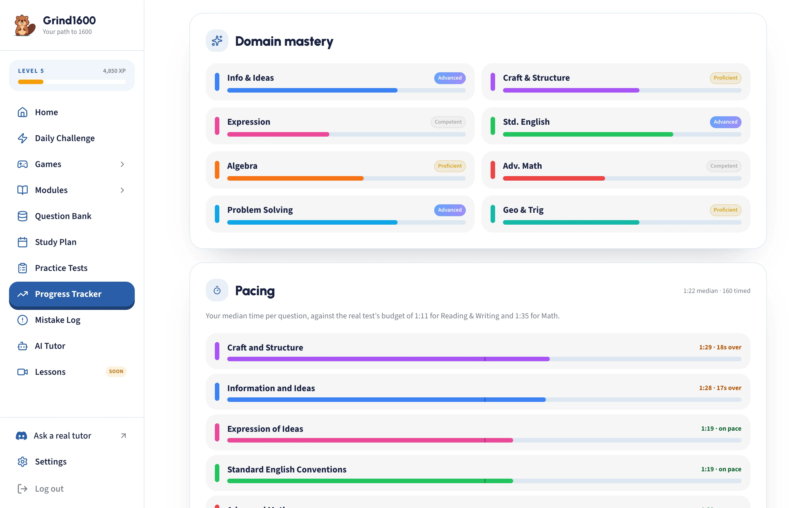Viewport: 812px width, 508px height.
Task: Click the external-link arrow on Ask a real tutor
Action: point(123,436)
